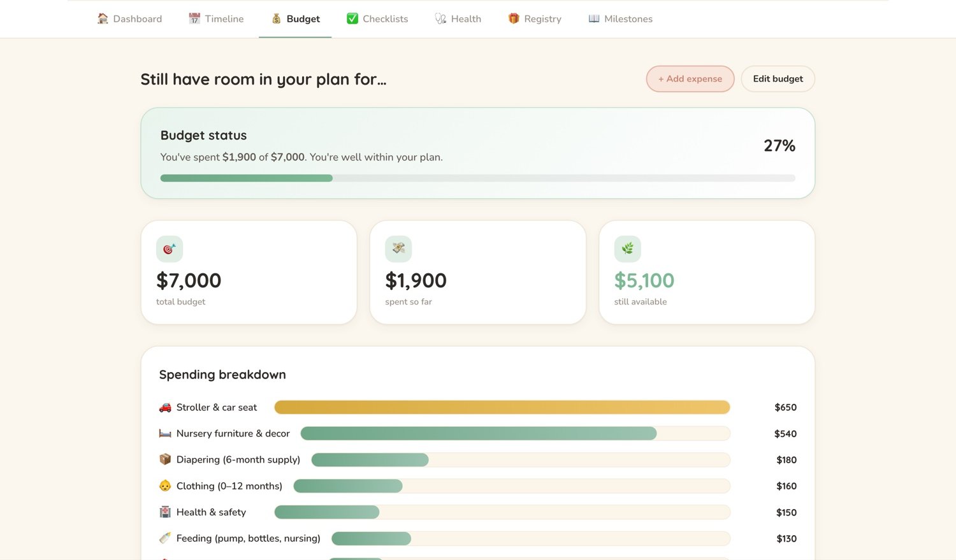956x560 pixels.
Task: Click the 'Stroller & car seat' label
Action: (217, 407)
